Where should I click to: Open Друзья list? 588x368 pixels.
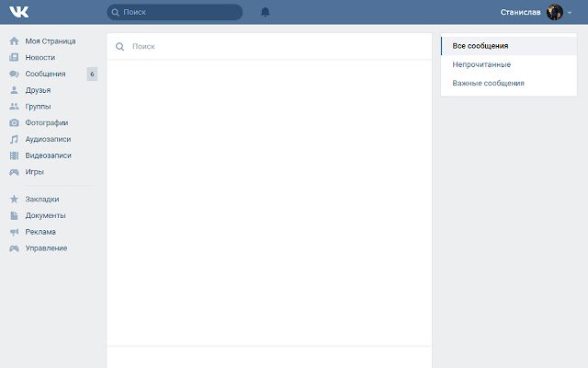[x=38, y=90]
